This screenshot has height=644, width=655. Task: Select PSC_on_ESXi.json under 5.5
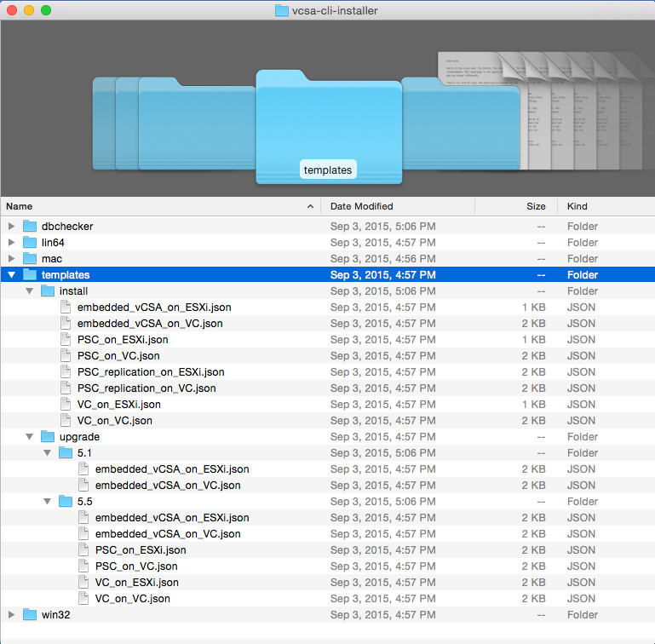pos(141,550)
